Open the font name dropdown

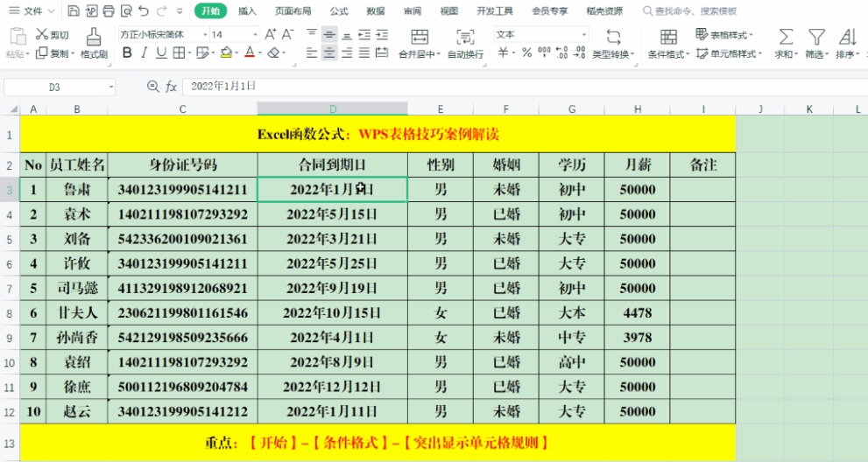(205, 34)
